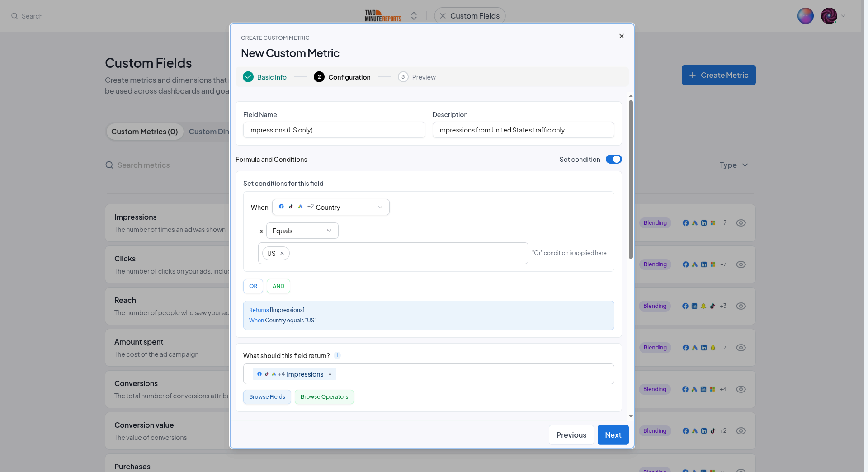Open the Type filter dropdown
Screen dimensions: 868x472
[734, 165]
